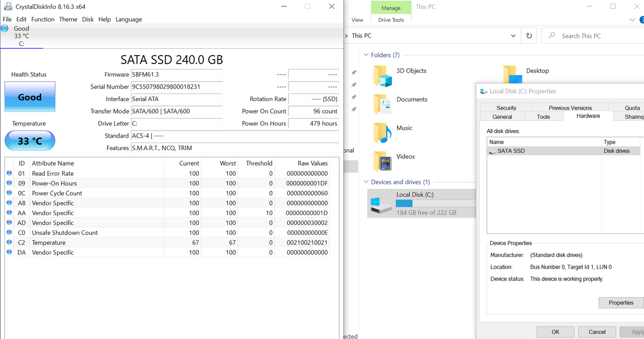
Task: Switch to the Previous Versions tab
Action: pyautogui.click(x=570, y=108)
